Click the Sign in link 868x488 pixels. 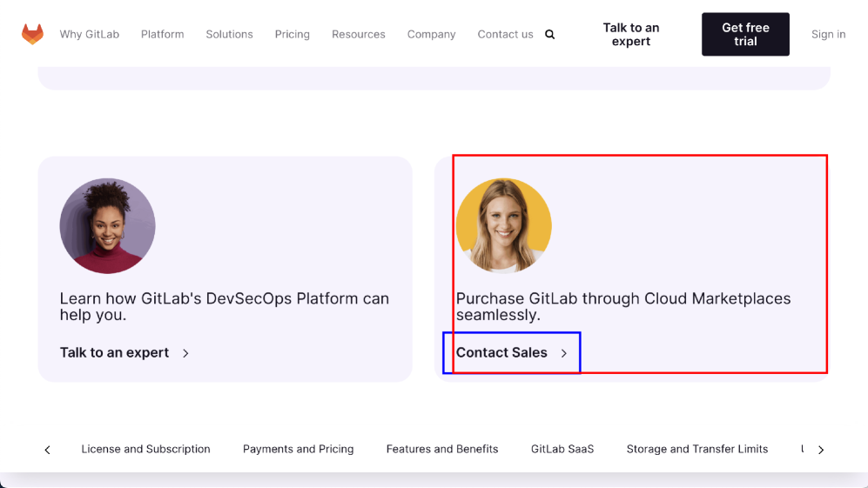(828, 34)
